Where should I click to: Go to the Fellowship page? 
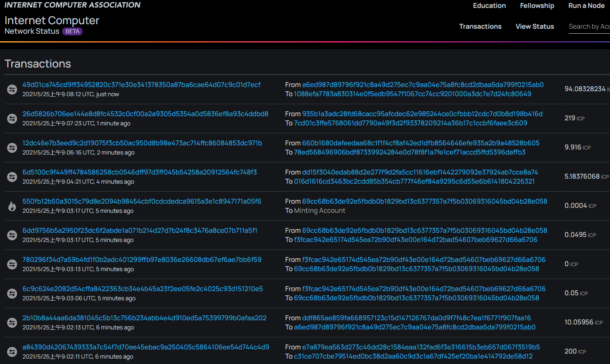click(537, 5)
